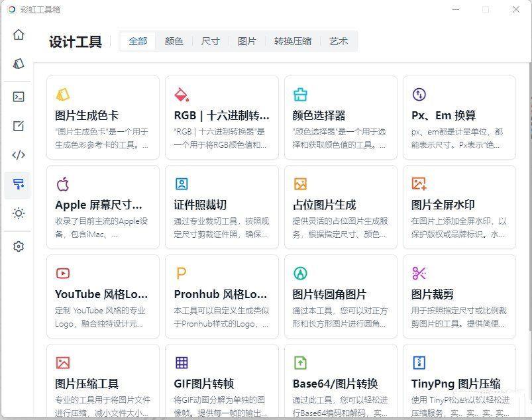The image size is (532, 420).
Task: Toggle the brightness/theme icon in sidebar
Action: pyautogui.click(x=18, y=213)
